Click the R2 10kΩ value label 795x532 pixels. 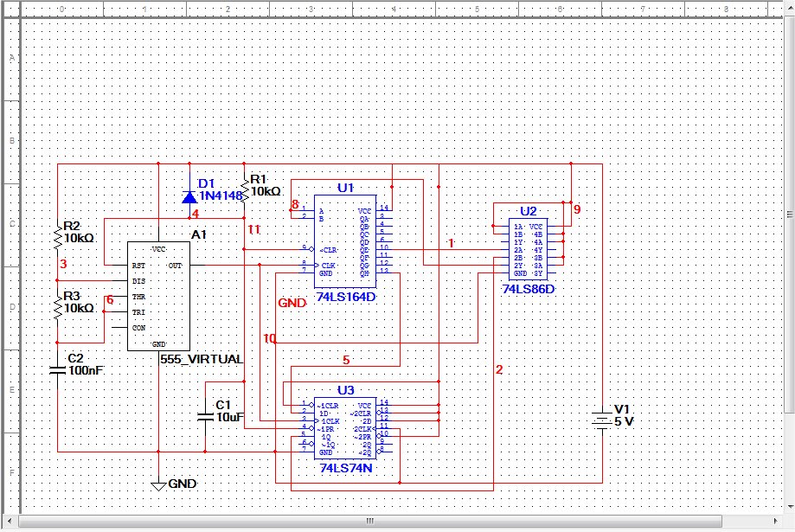[x=79, y=238]
